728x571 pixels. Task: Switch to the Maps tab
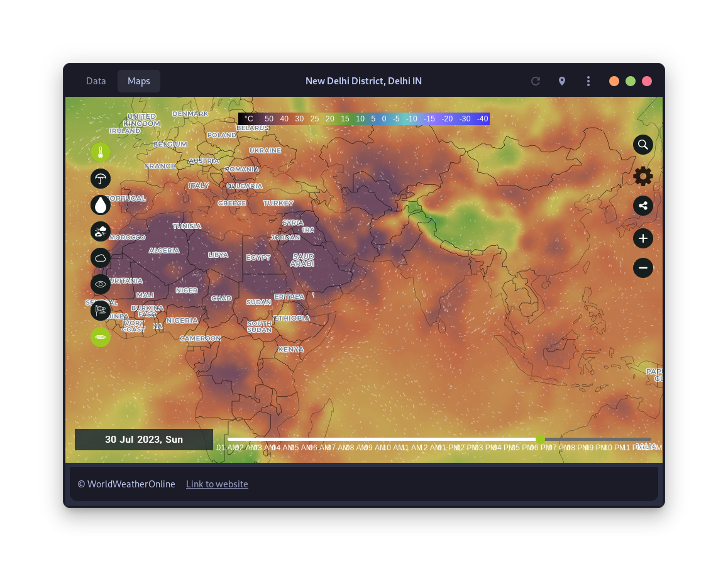(x=138, y=81)
